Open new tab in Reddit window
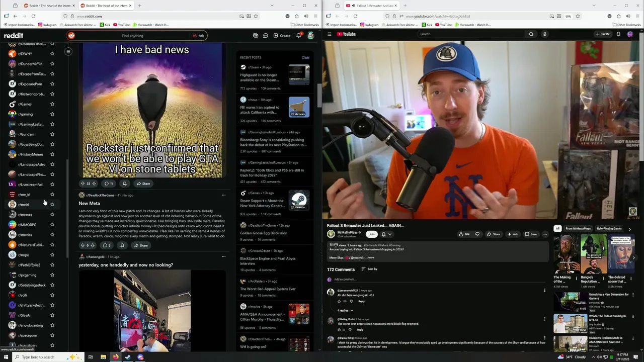 point(139,6)
